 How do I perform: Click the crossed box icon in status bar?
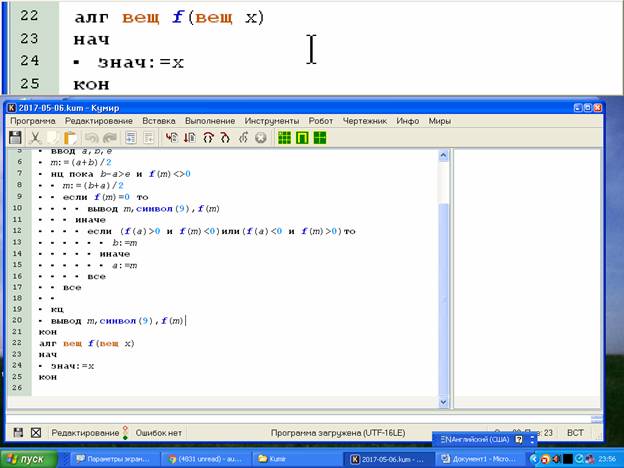[36, 433]
